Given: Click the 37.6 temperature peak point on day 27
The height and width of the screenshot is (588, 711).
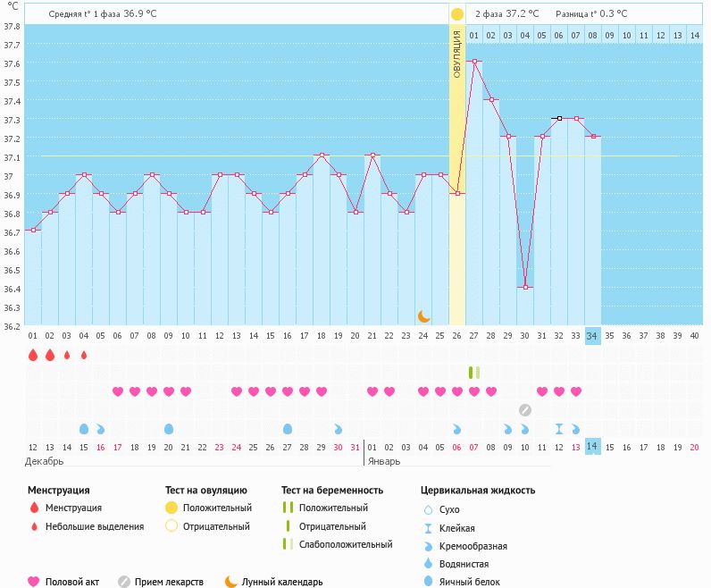Looking at the screenshot, I should click(474, 62).
